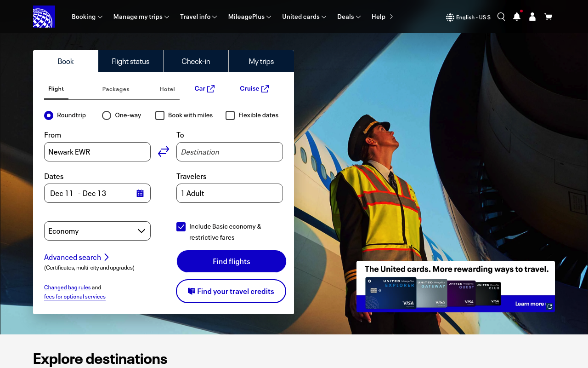This screenshot has width=588, height=368.
Task: Enable Flexible dates checkbox
Action: [230, 115]
